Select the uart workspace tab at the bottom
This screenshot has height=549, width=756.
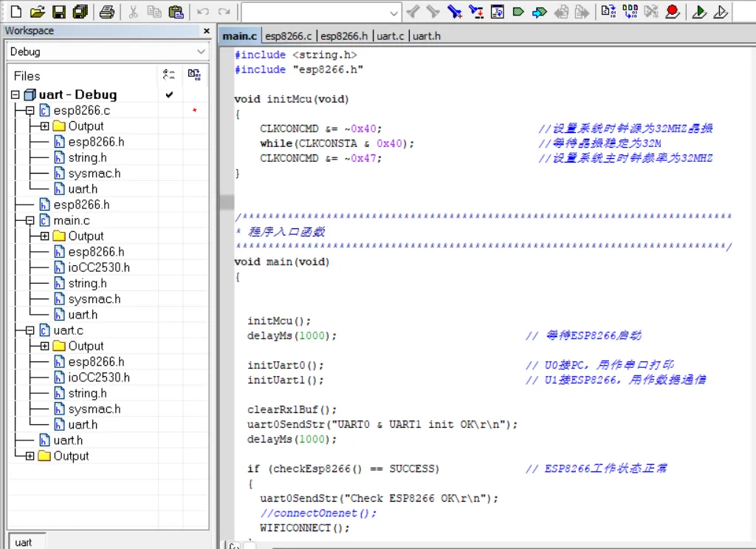point(23,542)
